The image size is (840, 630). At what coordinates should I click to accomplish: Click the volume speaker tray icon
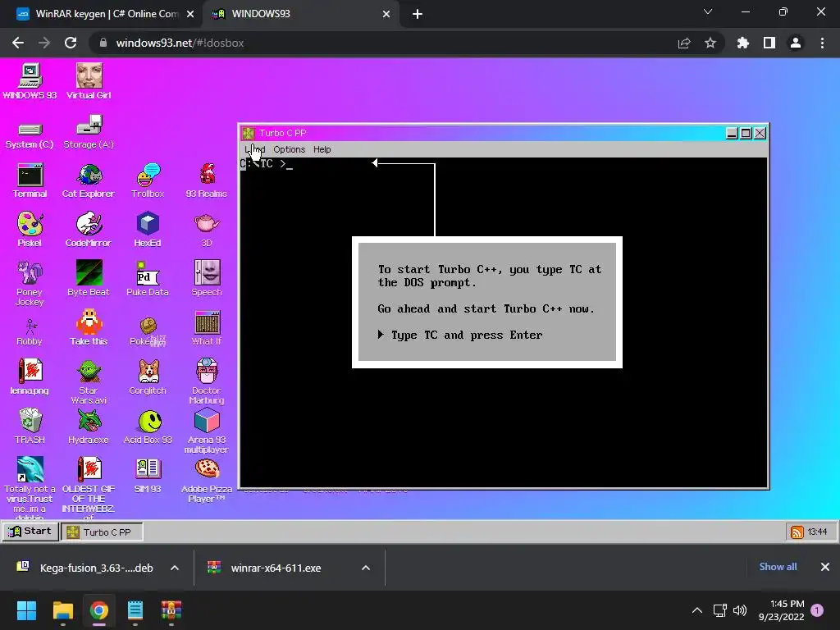point(740,610)
